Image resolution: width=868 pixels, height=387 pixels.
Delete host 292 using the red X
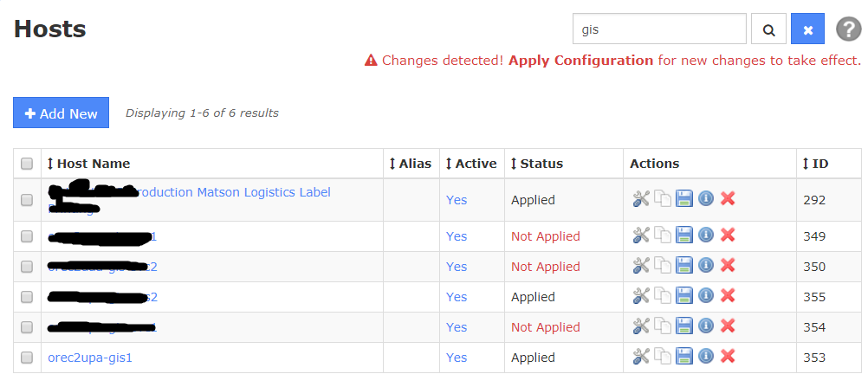728,199
